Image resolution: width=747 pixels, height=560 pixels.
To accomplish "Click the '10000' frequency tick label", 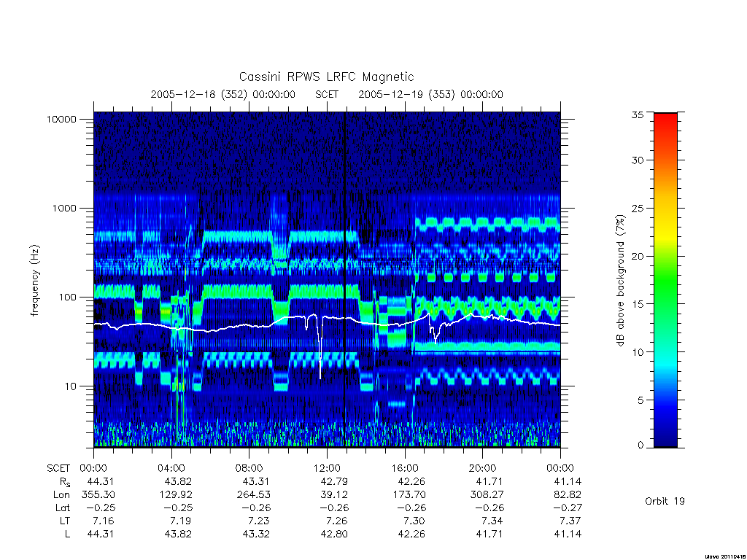I will [x=61, y=120].
